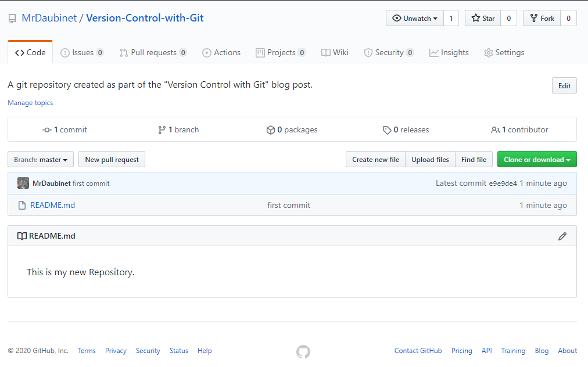This screenshot has width=588, height=367.
Task: Expand the Unwatch dropdown
Action: point(415,18)
